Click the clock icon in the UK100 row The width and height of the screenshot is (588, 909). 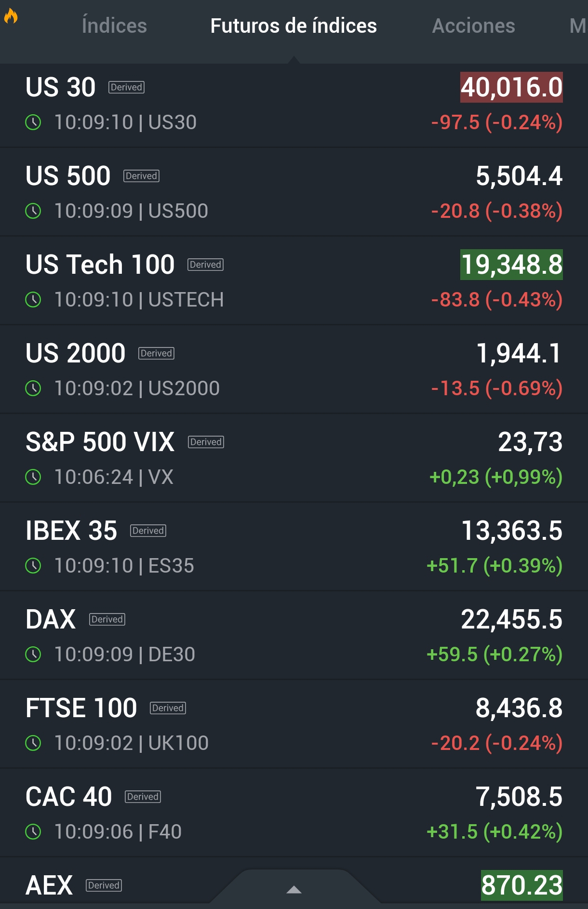(33, 743)
